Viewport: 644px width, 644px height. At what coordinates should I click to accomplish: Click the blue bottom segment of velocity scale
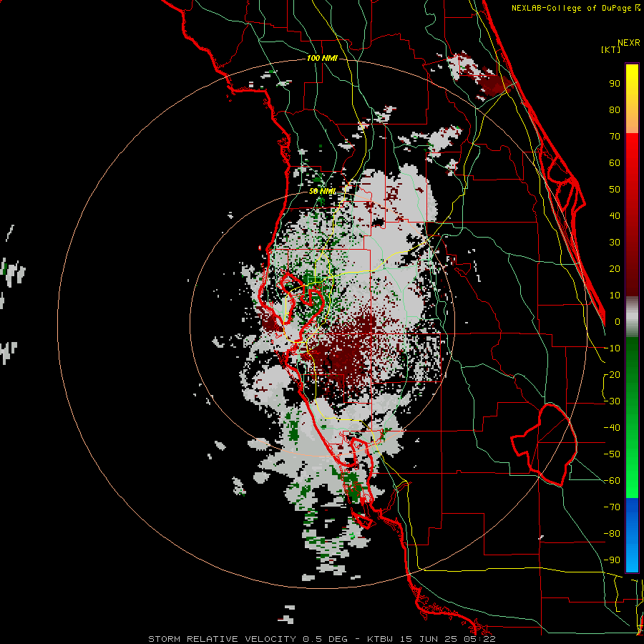tap(632, 535)
